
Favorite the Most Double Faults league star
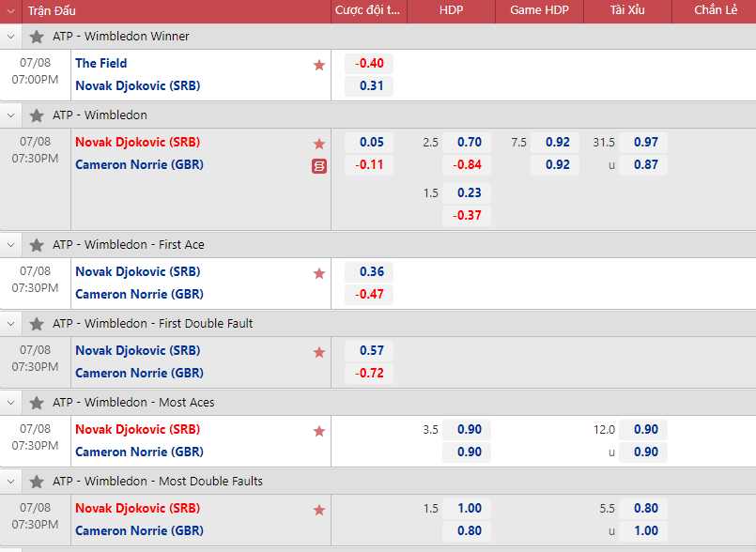coord(37,482)
